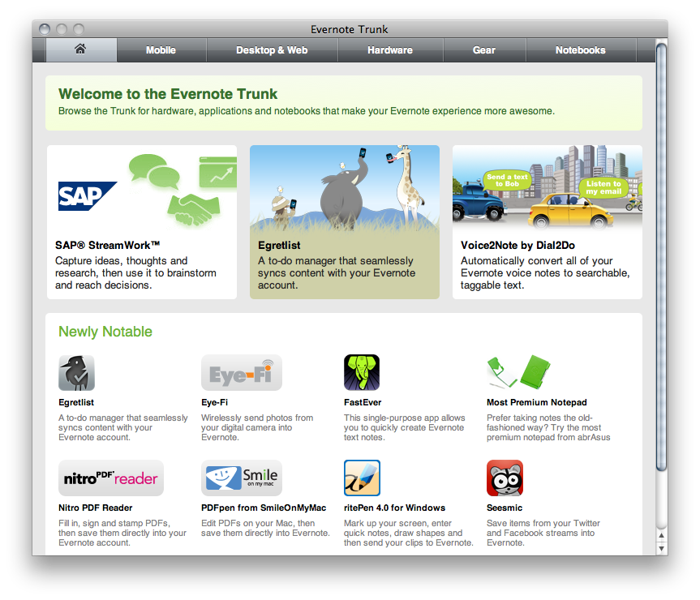Click 'Browse the Trunk for hardware' welcome subtitle
Screen dimensions: 700x600
point(307,111)
